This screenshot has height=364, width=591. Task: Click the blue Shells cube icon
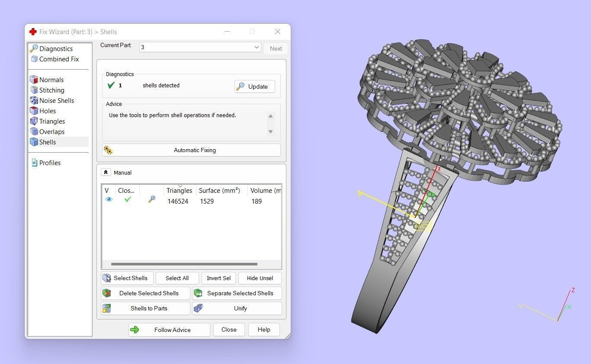34,142
